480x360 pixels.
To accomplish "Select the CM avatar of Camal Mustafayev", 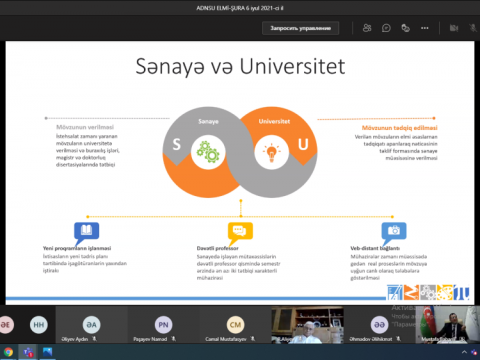I will [235, 324].
